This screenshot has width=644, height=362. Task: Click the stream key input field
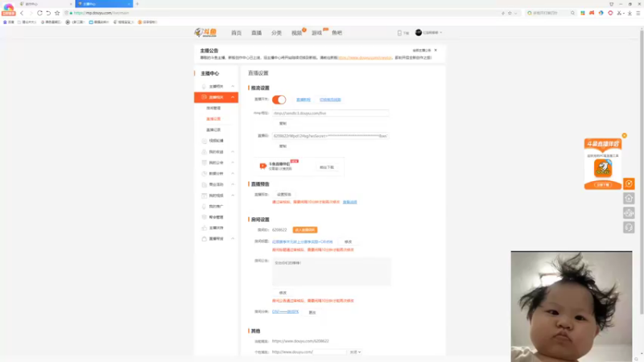click(330, 136)
